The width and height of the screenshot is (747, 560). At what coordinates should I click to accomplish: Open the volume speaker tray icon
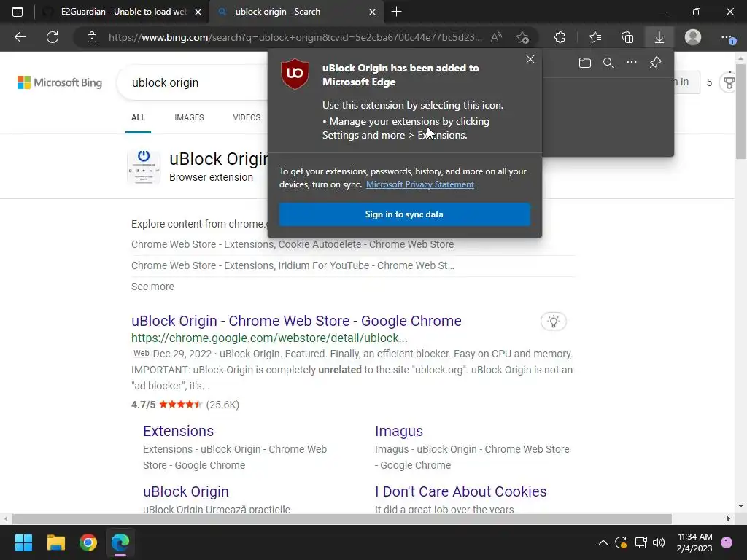[x=659, y=542]
